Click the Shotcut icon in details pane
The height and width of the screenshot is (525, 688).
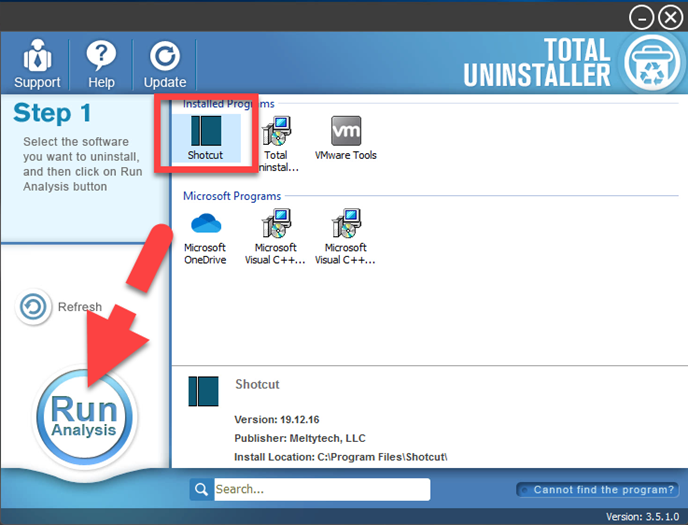pyautogui.click(x=203, y=391)
